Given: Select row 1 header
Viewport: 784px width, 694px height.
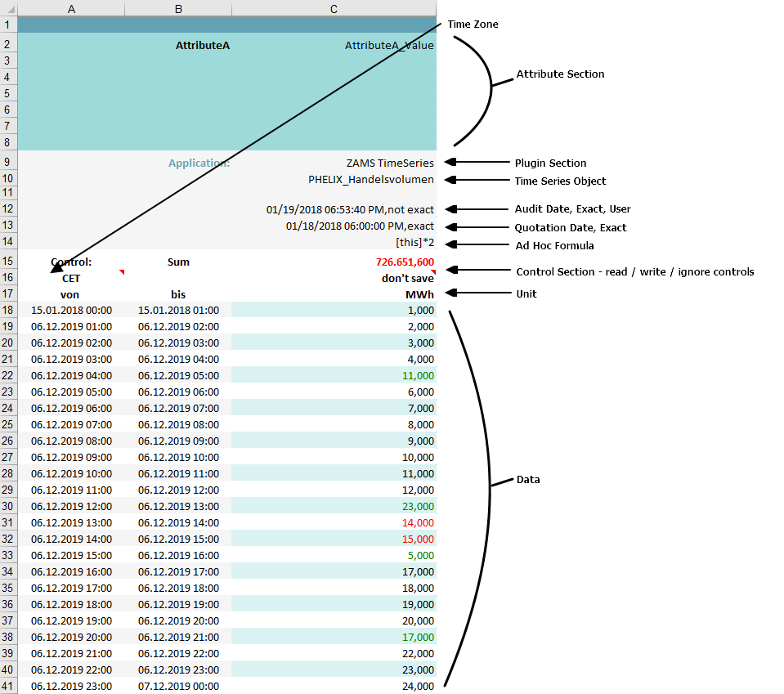Looking at the screenshot, I should click(8, 25).
